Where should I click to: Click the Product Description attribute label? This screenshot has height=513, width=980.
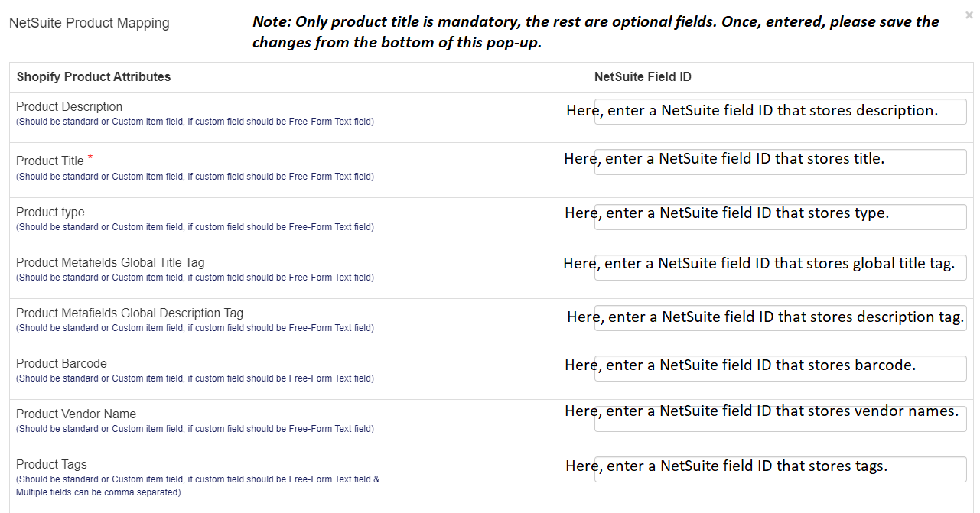(69, 107)
